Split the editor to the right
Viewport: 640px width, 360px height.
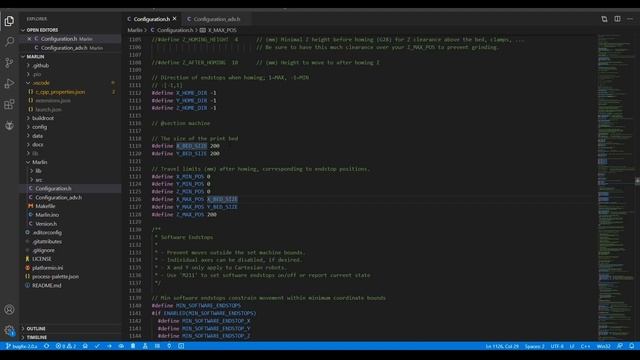tap(617, 19)
